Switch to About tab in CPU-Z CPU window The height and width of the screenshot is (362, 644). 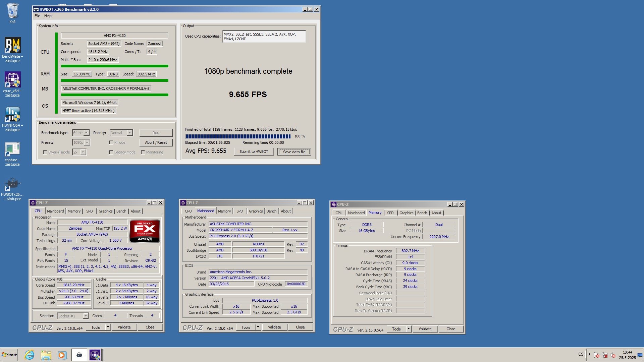point(136,211)
